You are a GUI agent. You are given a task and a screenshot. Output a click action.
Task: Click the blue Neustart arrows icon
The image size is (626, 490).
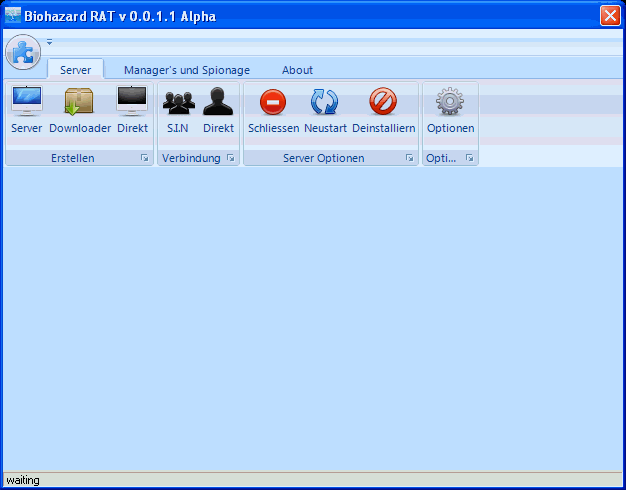(x=324, y=102)
